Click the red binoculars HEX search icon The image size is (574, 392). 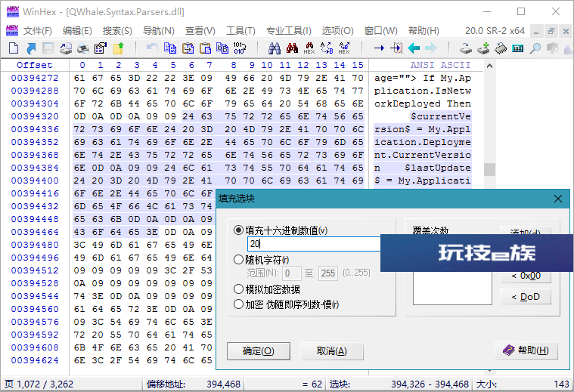(309, 48)
